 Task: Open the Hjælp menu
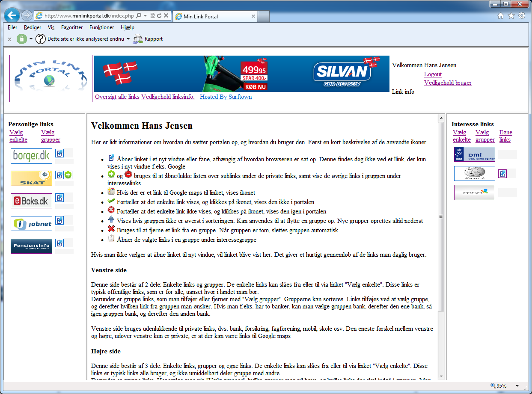128,27
